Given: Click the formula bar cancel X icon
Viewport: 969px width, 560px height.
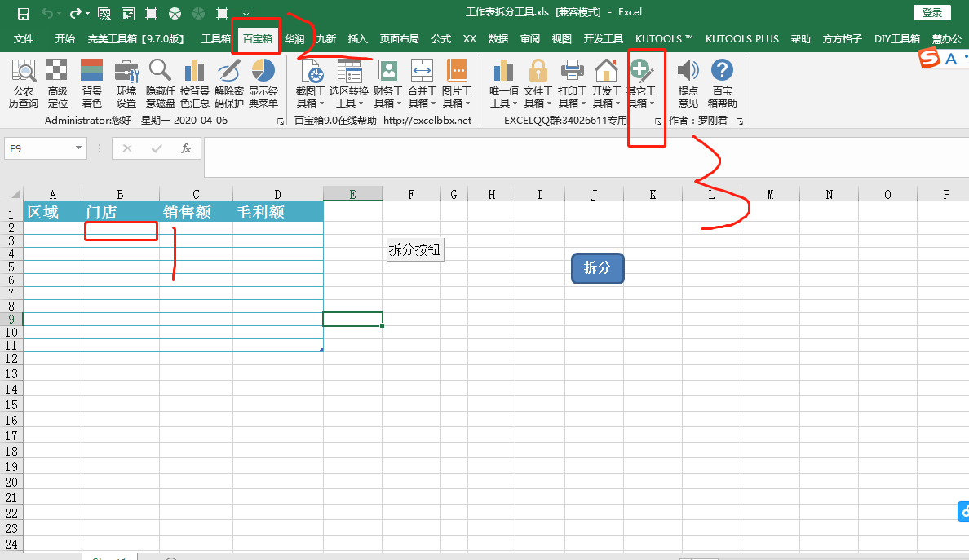Looking at the screenshot, I should pos(126,148).
